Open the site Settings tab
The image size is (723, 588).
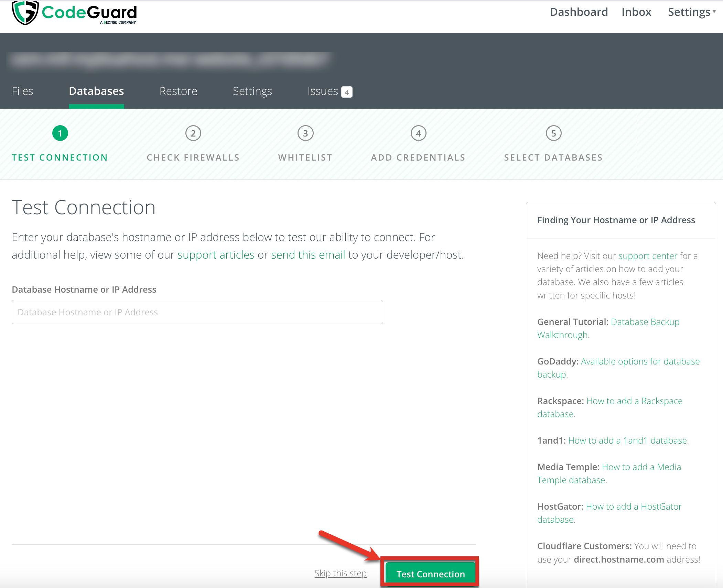click(252, 91)
